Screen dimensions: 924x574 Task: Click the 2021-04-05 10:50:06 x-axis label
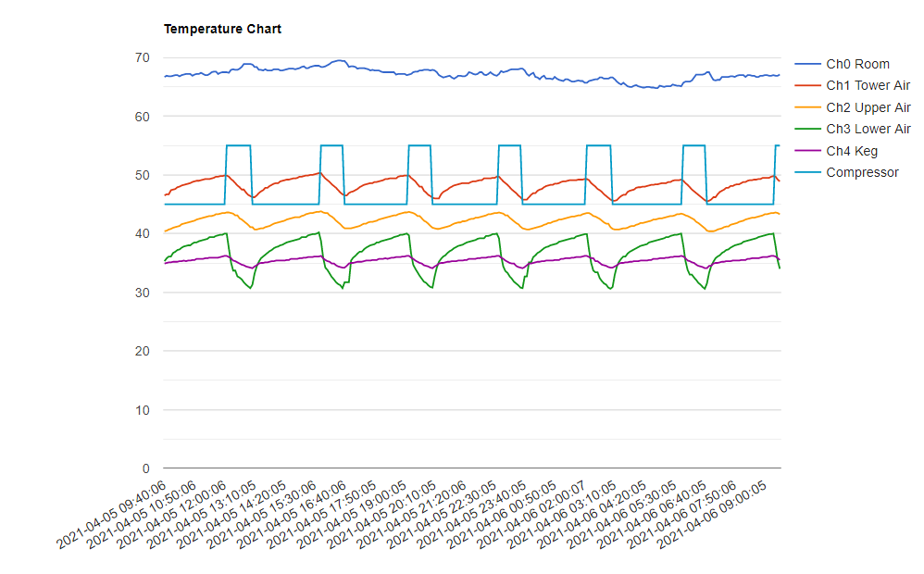(x=142, y=515)
